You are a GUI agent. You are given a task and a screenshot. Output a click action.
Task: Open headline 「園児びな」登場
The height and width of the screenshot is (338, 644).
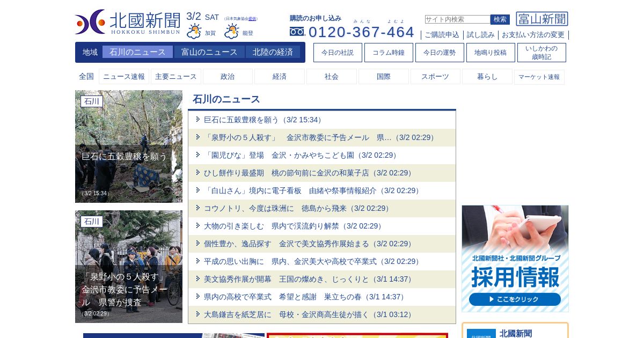point(301,155)
